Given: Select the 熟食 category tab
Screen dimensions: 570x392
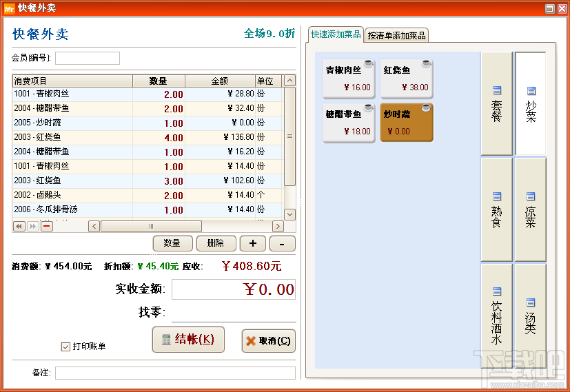Looking at the screenshot, I should (496, 209).
